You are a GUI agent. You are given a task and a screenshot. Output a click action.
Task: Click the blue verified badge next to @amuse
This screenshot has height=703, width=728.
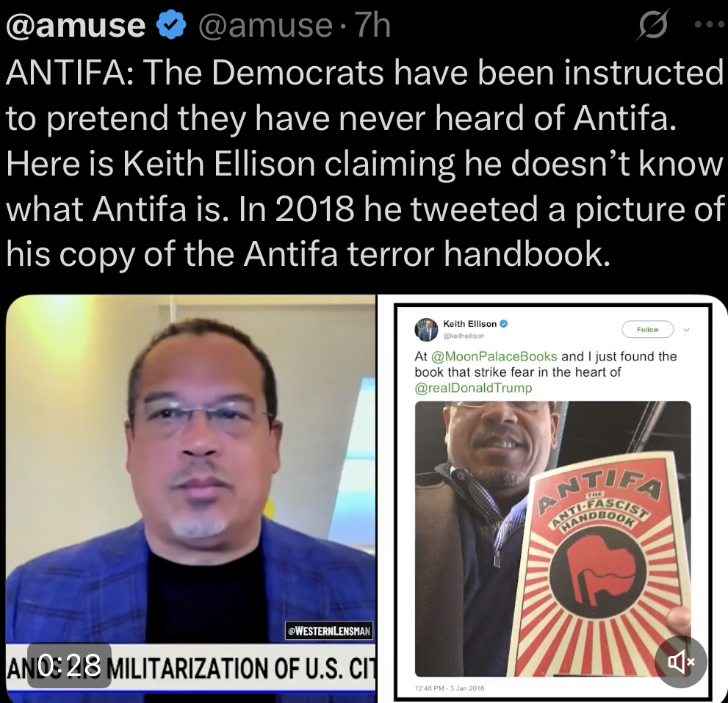coord(171,25)
